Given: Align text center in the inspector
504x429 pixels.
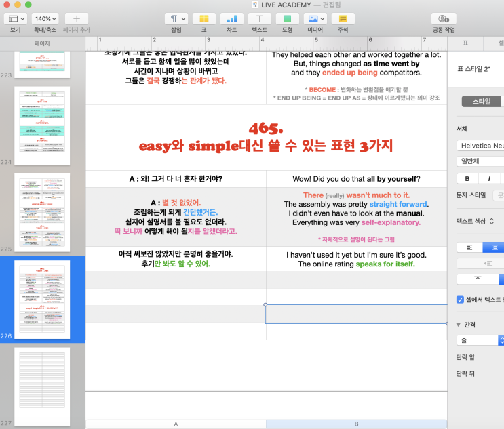Looking at the screenshot, I should pos(493,247).
